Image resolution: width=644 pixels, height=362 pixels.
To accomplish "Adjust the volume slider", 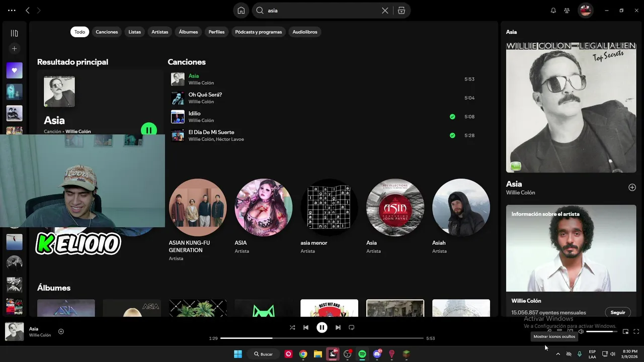I will pyautogui.click(x=602, y=331).
